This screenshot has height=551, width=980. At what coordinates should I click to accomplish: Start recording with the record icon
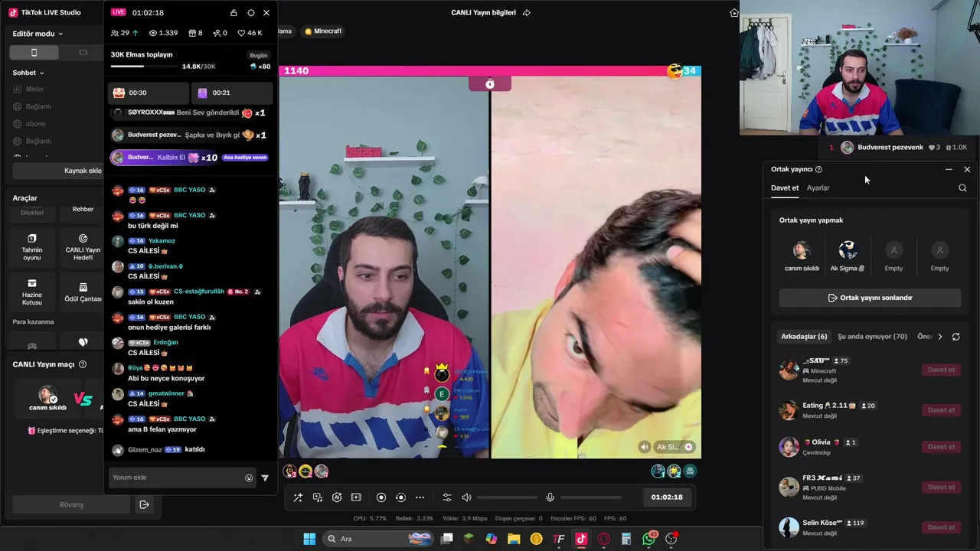pyautogui.click(x=381, y=497)
